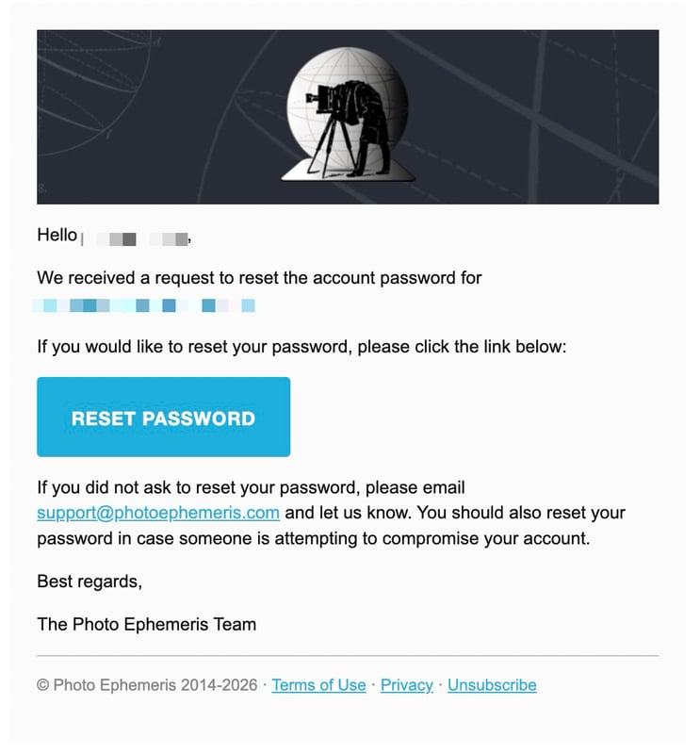
Task: Click the 'If you did not ask' sentence
Action: [251, 487]
